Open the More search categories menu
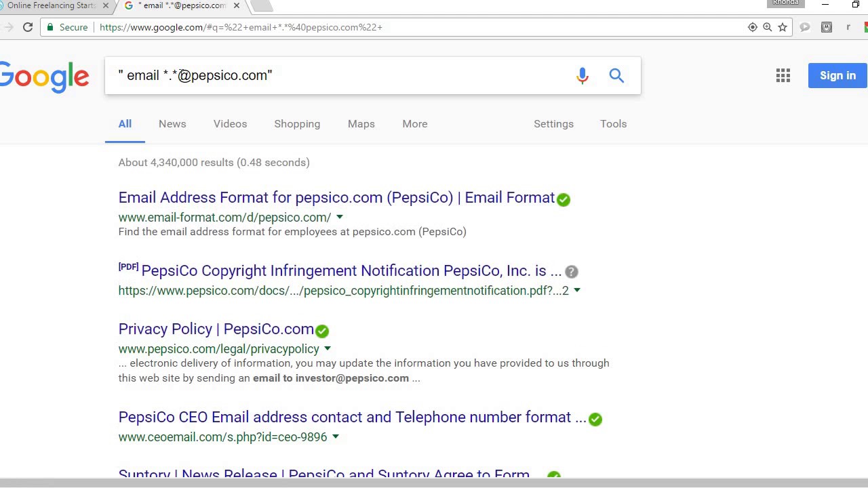 (415, 124)
